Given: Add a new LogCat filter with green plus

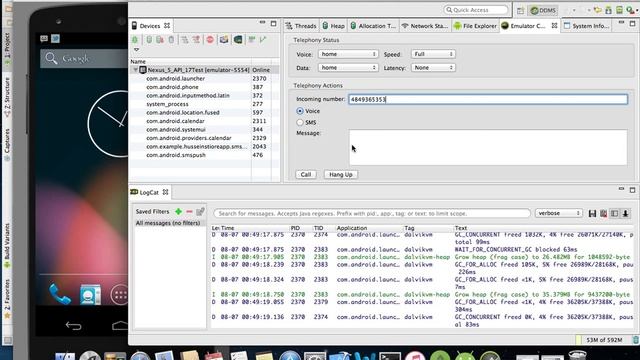Looking at the screenshot, I should (178, 211).
